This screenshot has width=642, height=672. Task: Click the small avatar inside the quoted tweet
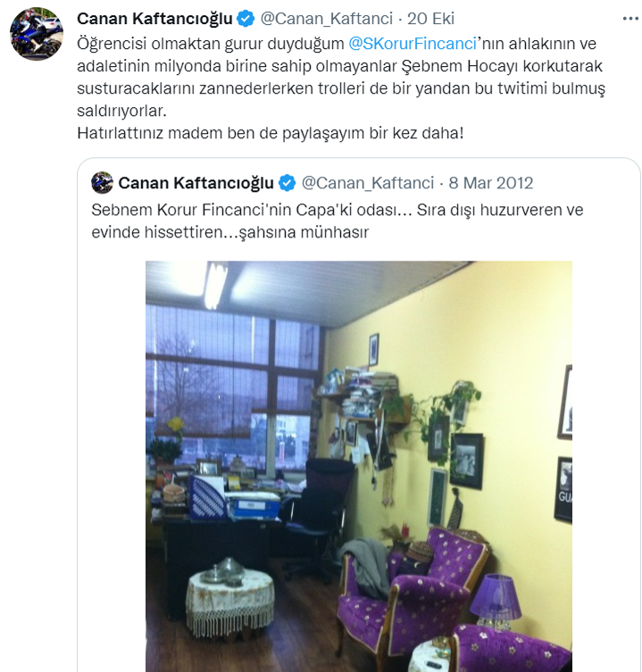point(102,183)
